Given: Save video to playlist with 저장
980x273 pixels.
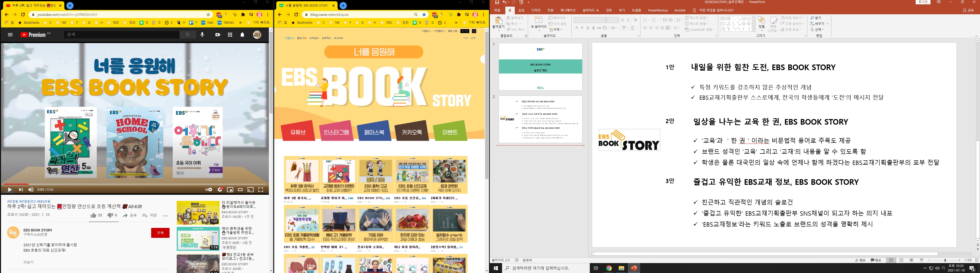Looking at the screenshot, I should click(150, 215).
